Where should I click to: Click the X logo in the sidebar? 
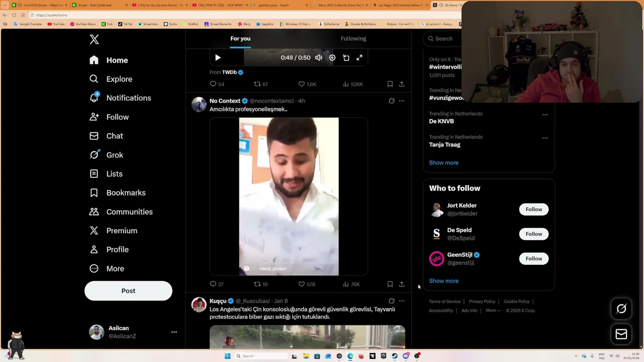94,39
